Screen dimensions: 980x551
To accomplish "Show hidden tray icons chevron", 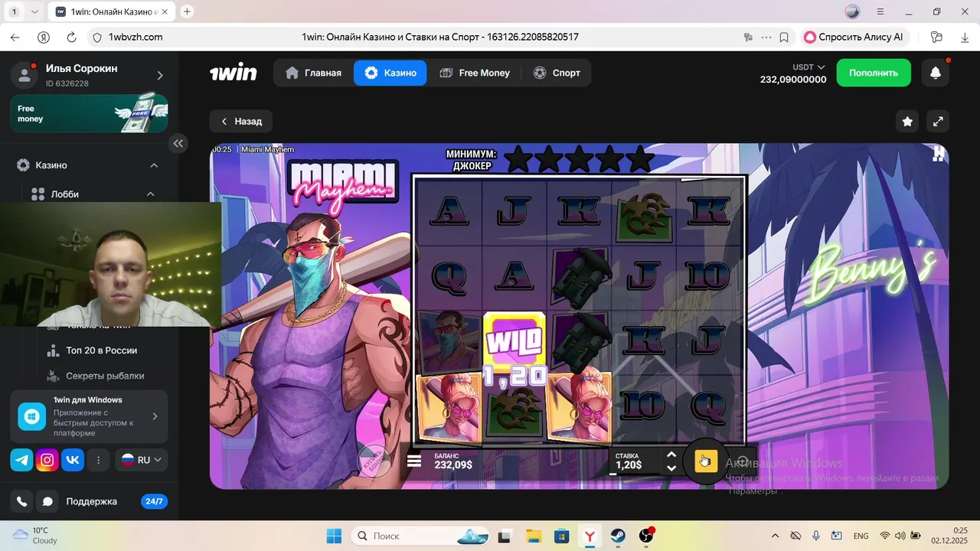I will click(x=775, y=536).
